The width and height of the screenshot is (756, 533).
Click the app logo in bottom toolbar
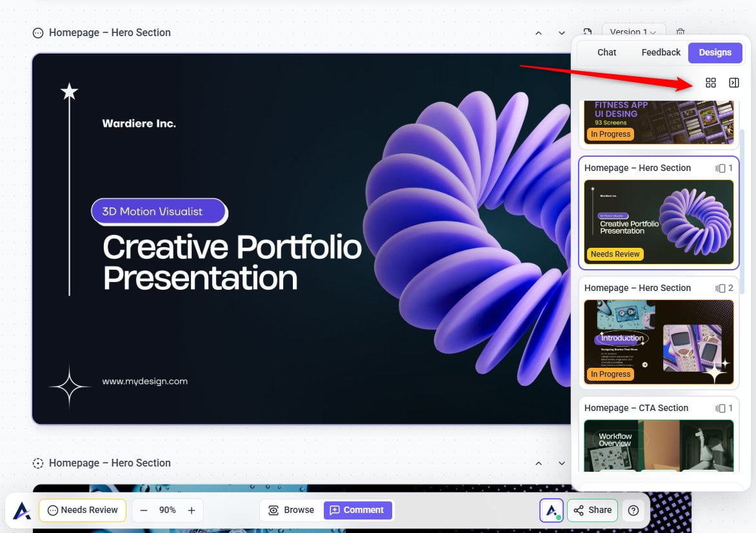click(22, 510)
